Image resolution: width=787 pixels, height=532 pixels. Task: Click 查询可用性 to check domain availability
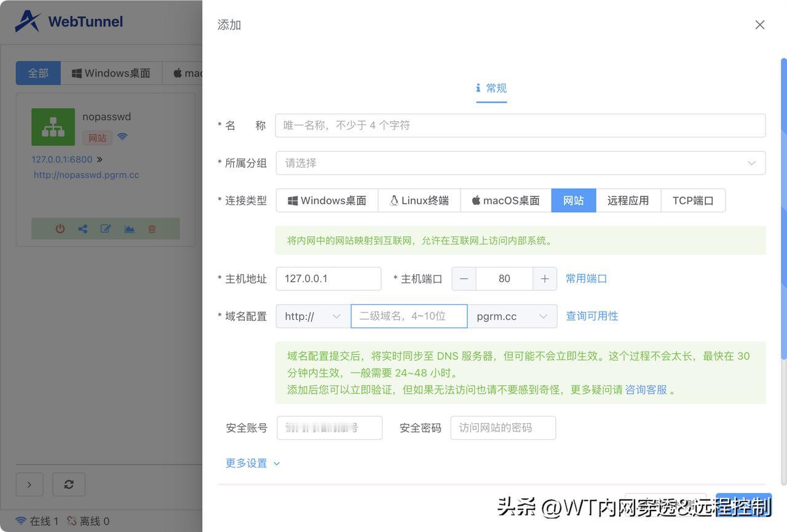coord(591,315)
